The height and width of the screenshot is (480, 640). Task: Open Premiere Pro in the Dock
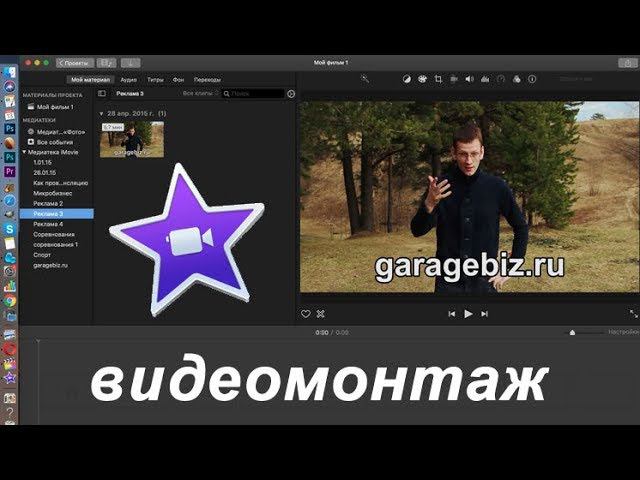(x=9, y=171)
